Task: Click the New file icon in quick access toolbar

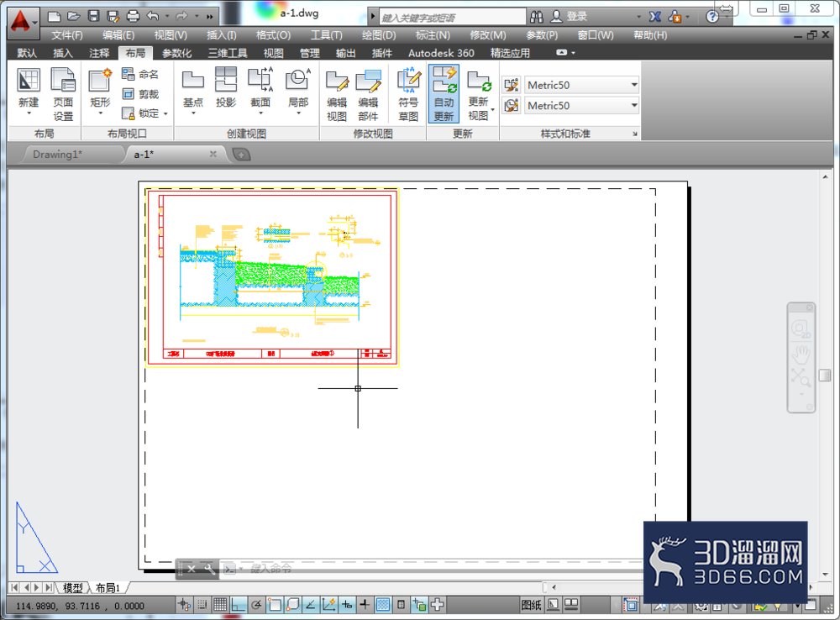Action: click(x=54, y=16)
